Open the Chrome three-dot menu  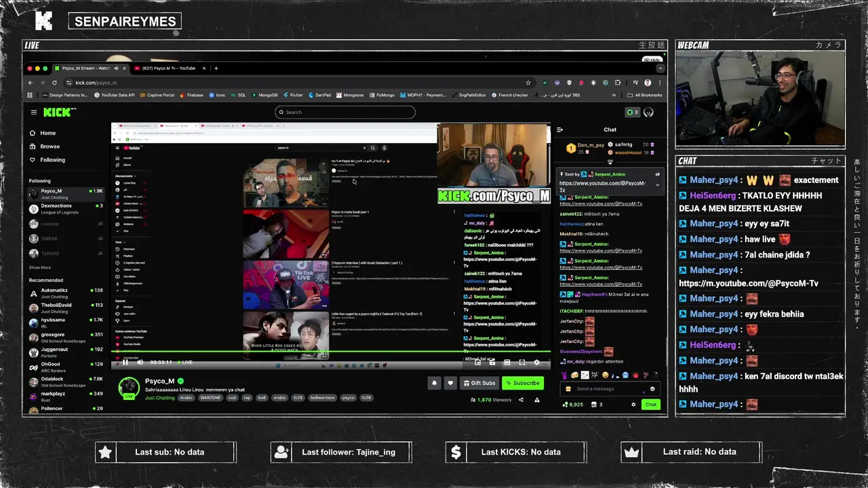pos(659,83)
